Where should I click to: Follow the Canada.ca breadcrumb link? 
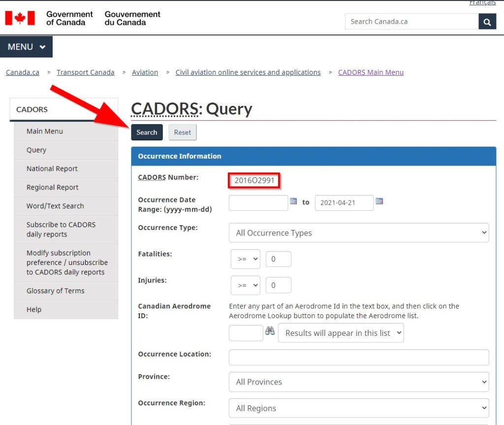pyautogui.click(x=23, y=72)
